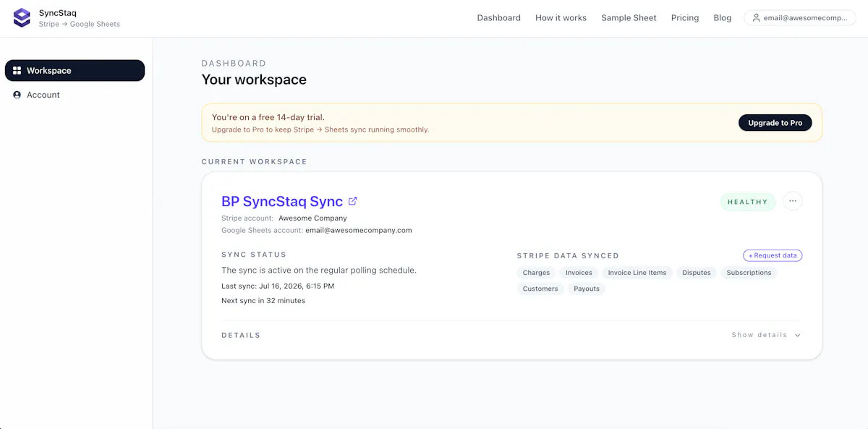Click the 'Next sync in 32 minutes' text
The height and width of the screenshot is (429, 868).
point(263,300)
